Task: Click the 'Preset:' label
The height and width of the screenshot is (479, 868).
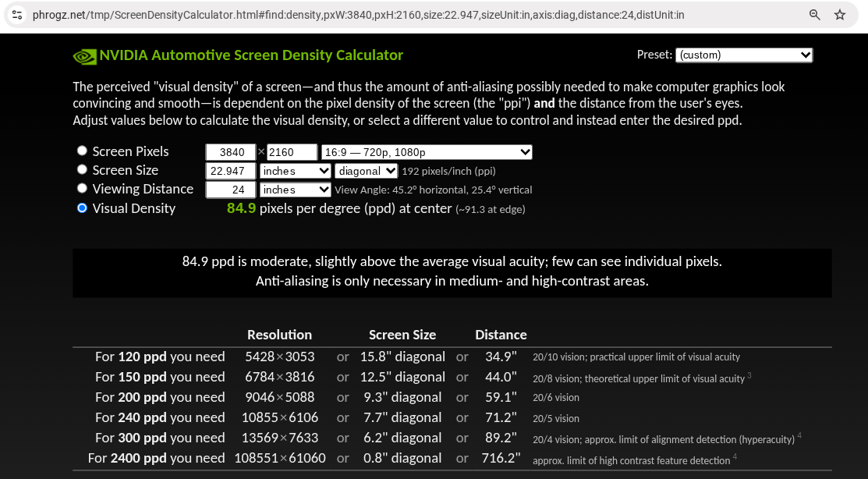Action: 654,55
